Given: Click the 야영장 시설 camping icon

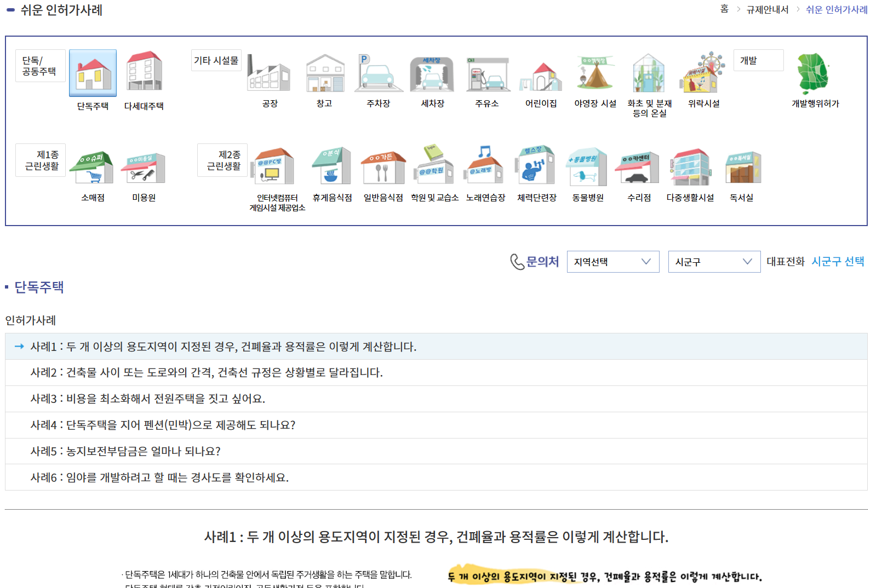Looking at the screenshot, I should (594, 76).
